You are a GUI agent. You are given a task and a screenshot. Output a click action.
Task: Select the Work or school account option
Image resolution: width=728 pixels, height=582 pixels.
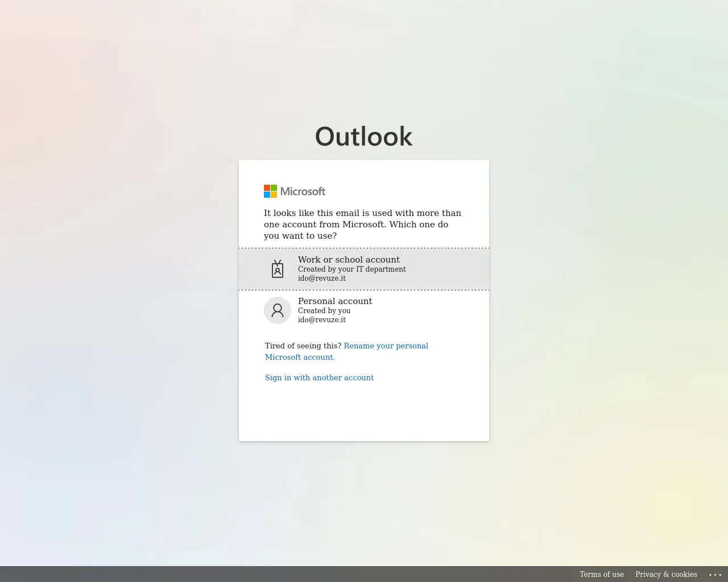coord(349,260)
